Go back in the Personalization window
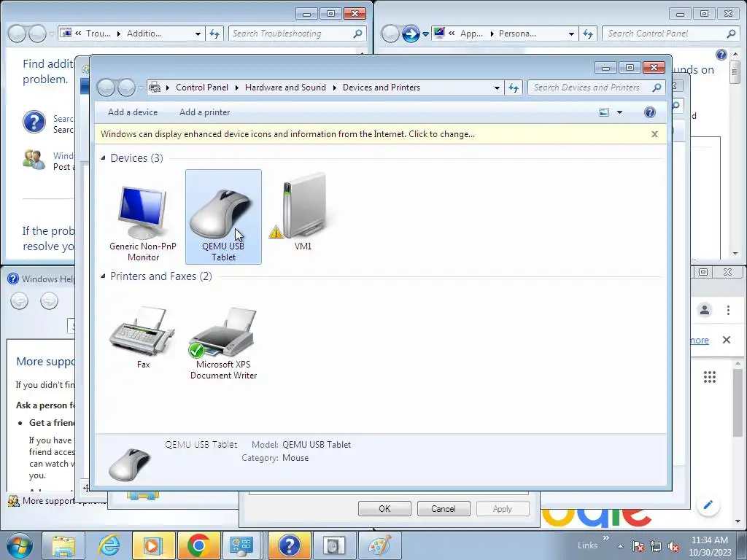This screenshot has height=560, width=747. (390, 34)
